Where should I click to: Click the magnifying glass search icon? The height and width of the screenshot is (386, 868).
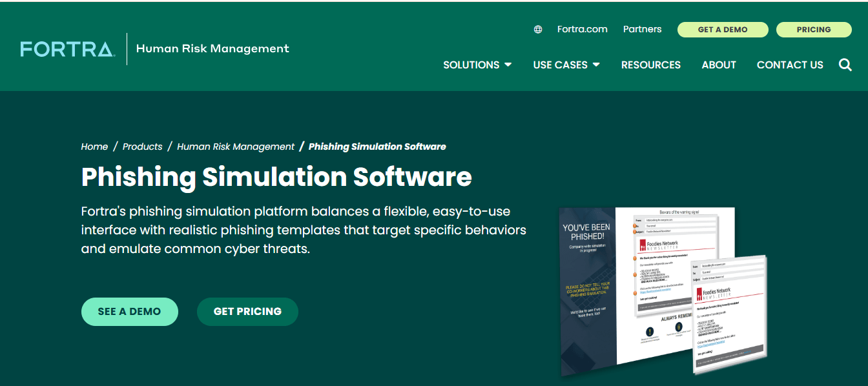845,65
